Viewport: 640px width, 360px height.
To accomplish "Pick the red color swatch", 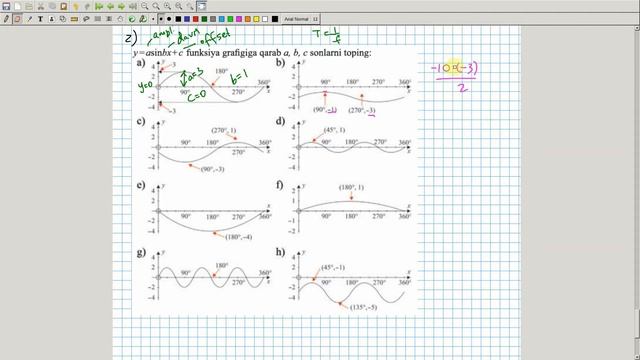I will pos(196,19).
